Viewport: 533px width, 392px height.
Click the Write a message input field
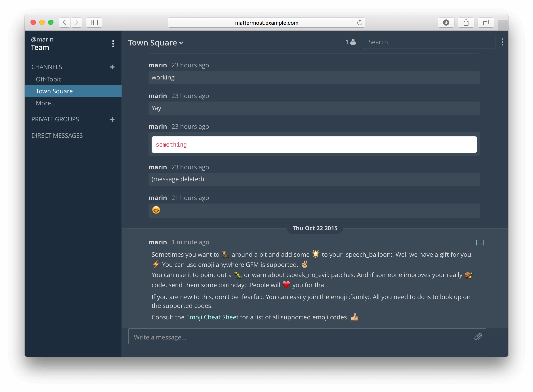[x=307, y=337]
